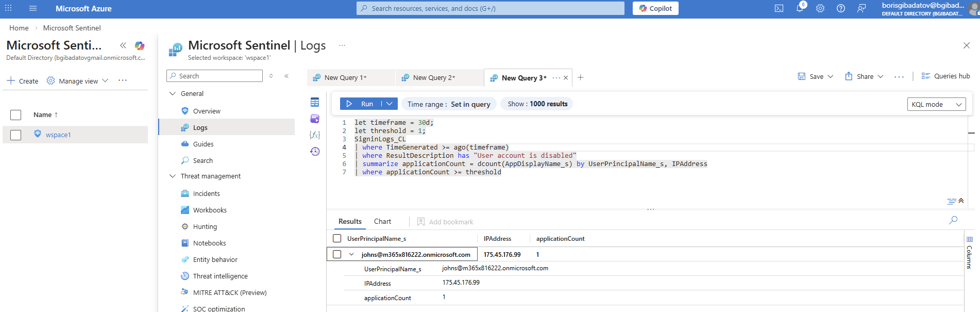Toggle the select-all results checkbox
Viewport: 980px width, 312px height.
pos(337,238)
